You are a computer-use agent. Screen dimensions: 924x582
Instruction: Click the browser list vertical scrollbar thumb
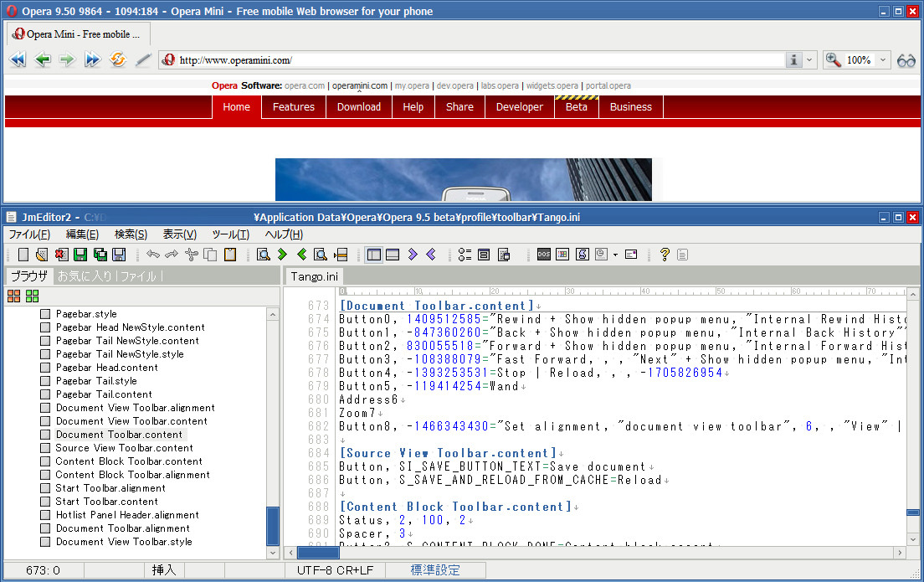pos(273,527)
